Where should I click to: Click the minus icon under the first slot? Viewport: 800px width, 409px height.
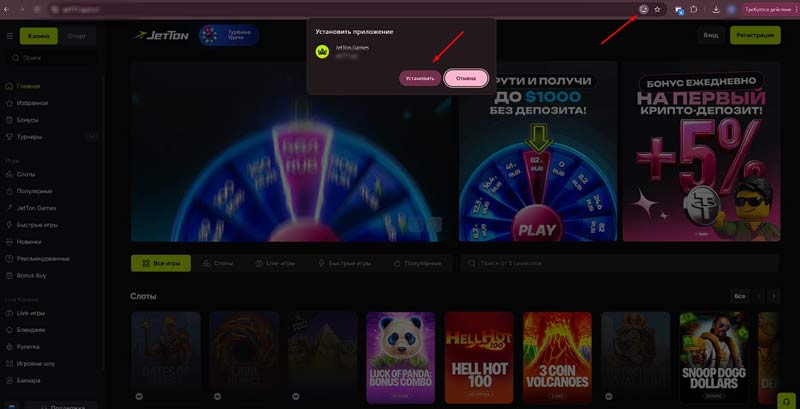pyautogui.click(x=139, y=396)
